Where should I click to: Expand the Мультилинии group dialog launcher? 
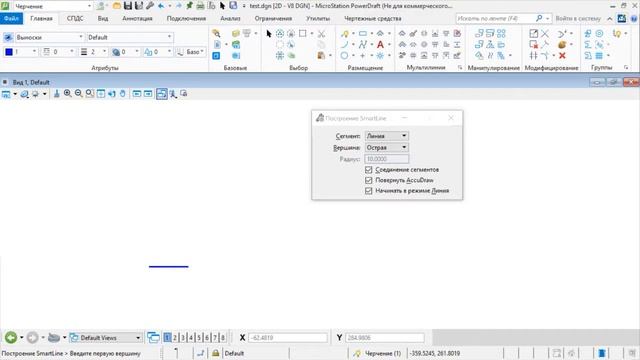pyautogui.click(x=460, y=67)
